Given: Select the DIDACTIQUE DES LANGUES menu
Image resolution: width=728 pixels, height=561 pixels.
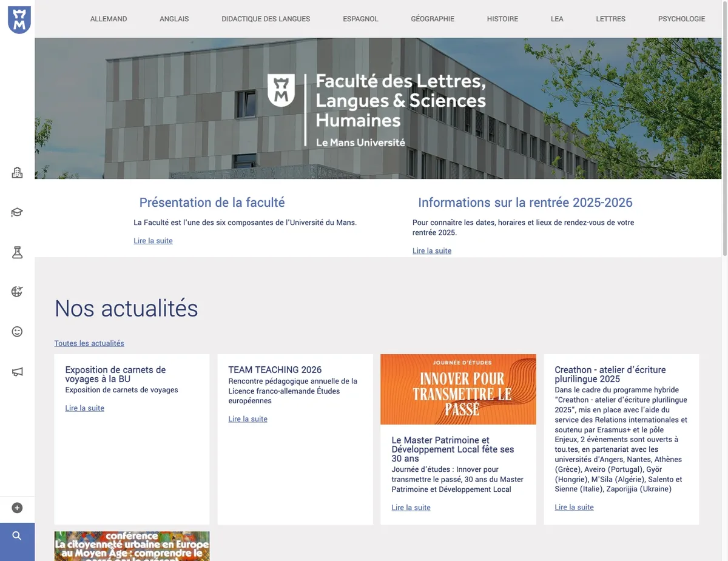Looking at the screenshot, I should [266, 19].
